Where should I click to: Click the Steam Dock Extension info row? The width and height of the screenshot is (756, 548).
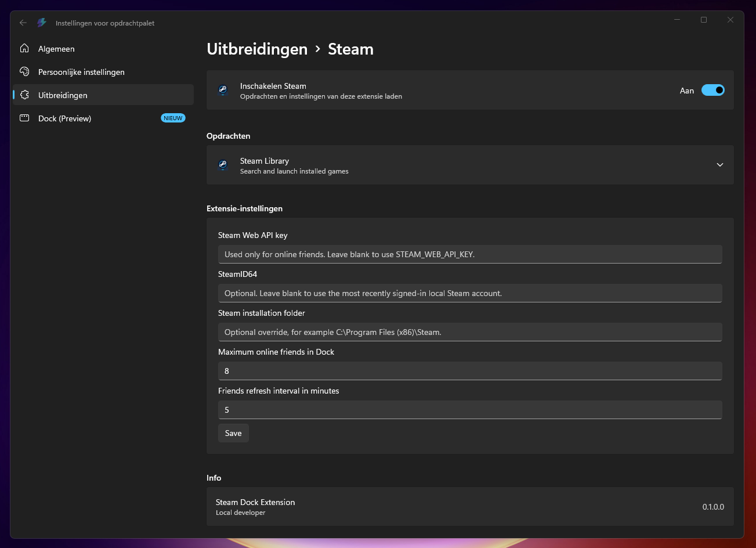(x=470, y=507)
